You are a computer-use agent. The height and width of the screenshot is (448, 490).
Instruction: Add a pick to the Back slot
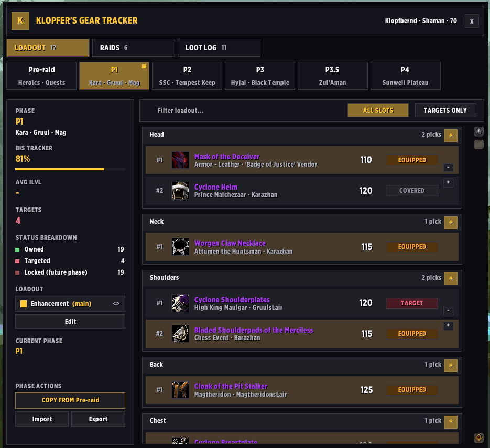[x=451, y=366]
